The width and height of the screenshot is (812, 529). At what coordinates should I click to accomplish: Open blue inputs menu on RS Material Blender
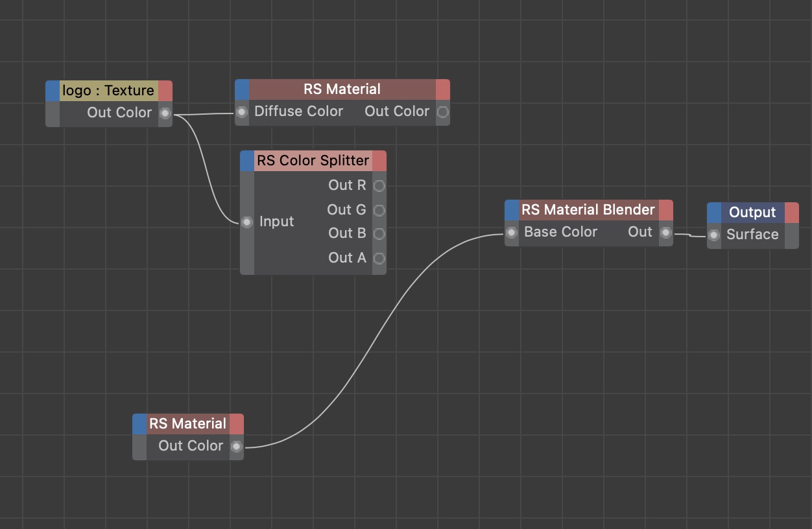[x=512, y=210]
